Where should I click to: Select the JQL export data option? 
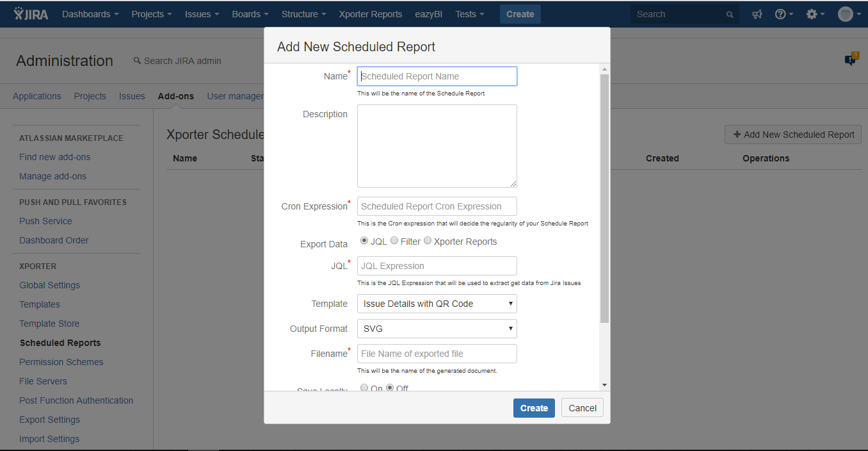pyautogui.click(x=364, y=241)
